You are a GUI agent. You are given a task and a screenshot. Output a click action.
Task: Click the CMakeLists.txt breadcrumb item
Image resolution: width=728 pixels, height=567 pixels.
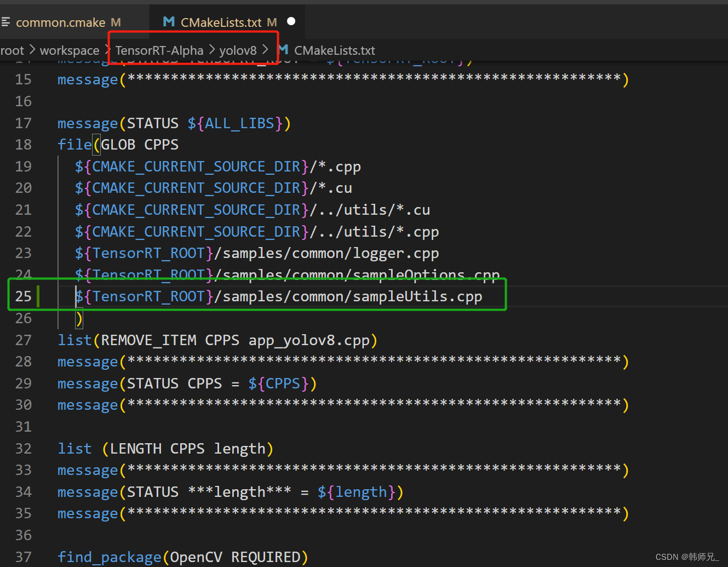pyautogui.click(x=334, y=50)
